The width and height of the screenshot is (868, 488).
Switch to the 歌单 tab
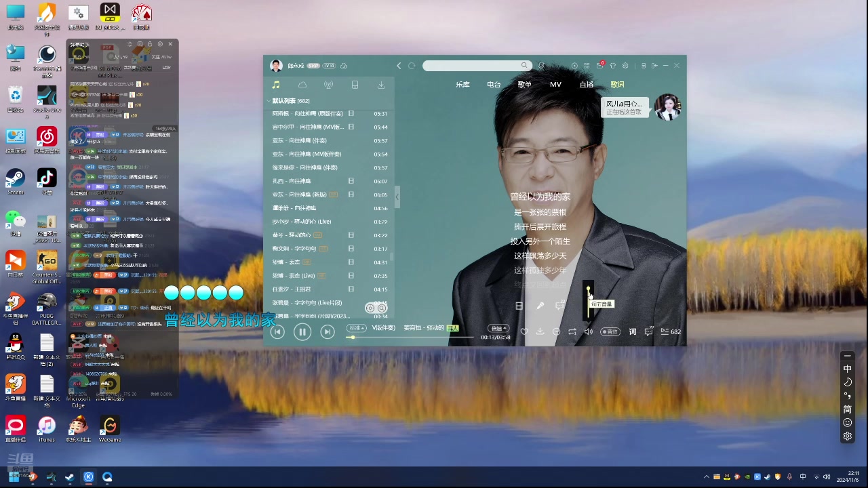(524, 85)
